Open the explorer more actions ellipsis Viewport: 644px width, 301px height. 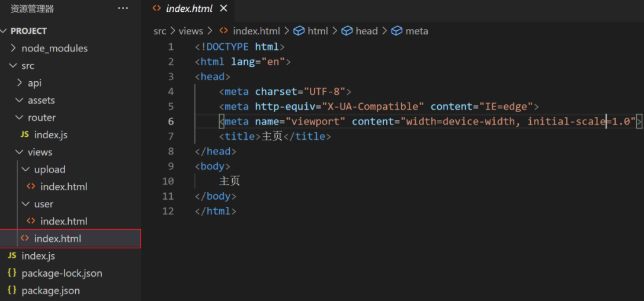click(x=123, y=8)
